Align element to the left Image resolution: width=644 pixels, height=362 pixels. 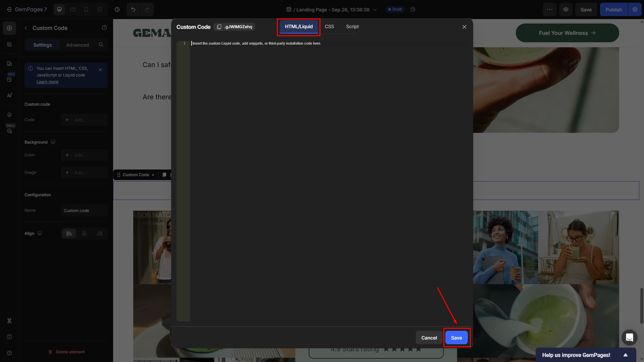(69, 234)
